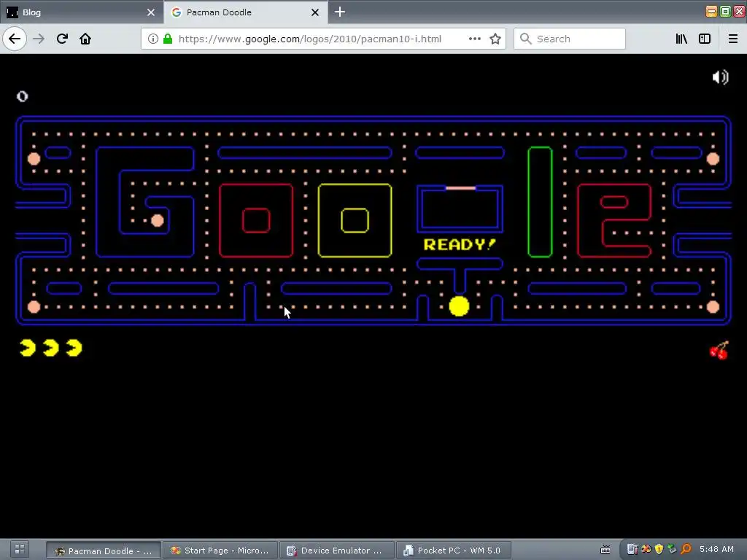Click the bottom-right power pellet
This screenshot has width=747, height=560.
[x=713, y=307]
